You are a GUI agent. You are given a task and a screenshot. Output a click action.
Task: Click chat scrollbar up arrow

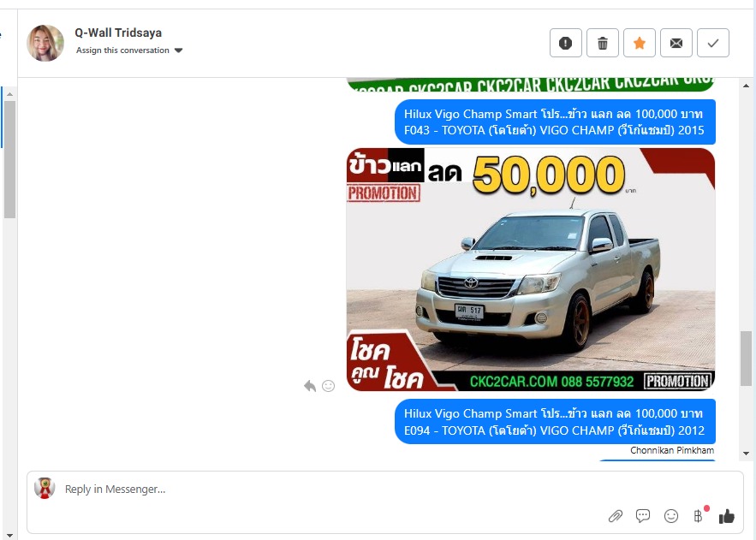click(x=747, y=86)
